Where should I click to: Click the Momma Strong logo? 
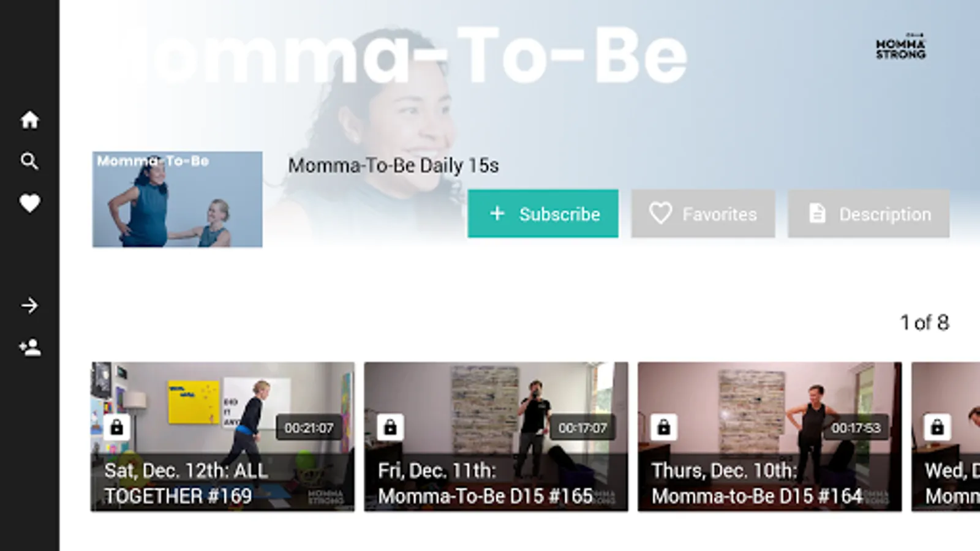click(900, 47)
